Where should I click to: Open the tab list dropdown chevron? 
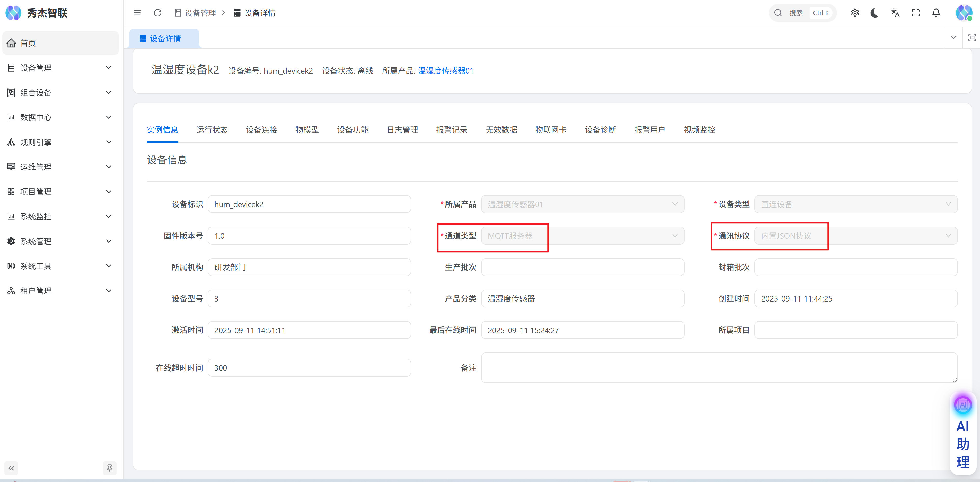pos(953,38)
